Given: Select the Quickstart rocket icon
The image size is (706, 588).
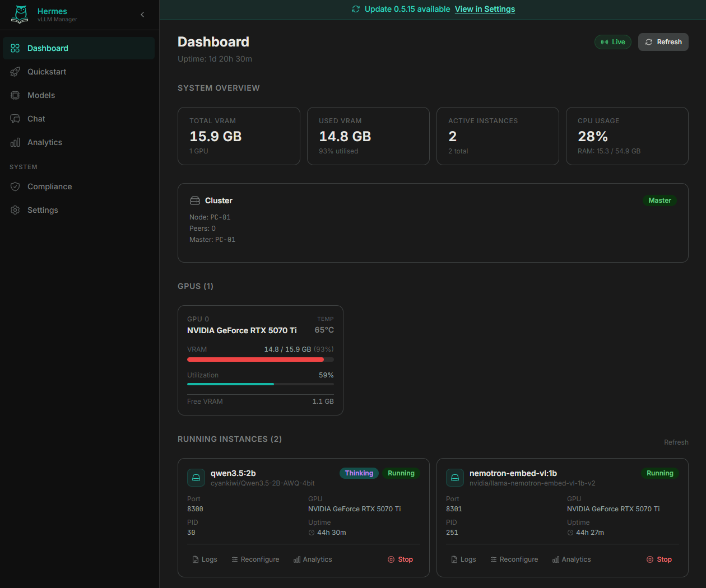Looking at the screenshot, I should coord(15,72).
